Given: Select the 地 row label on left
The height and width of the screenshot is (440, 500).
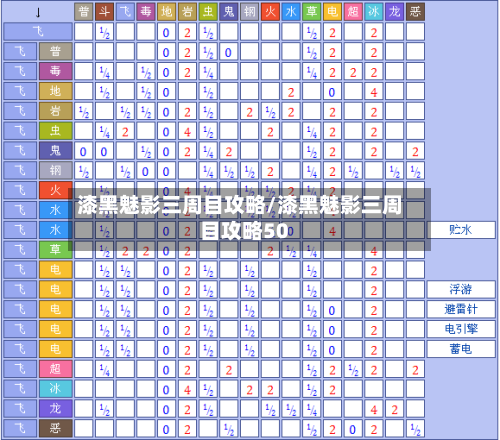Looking at the screenshot, I should point(55,91).
